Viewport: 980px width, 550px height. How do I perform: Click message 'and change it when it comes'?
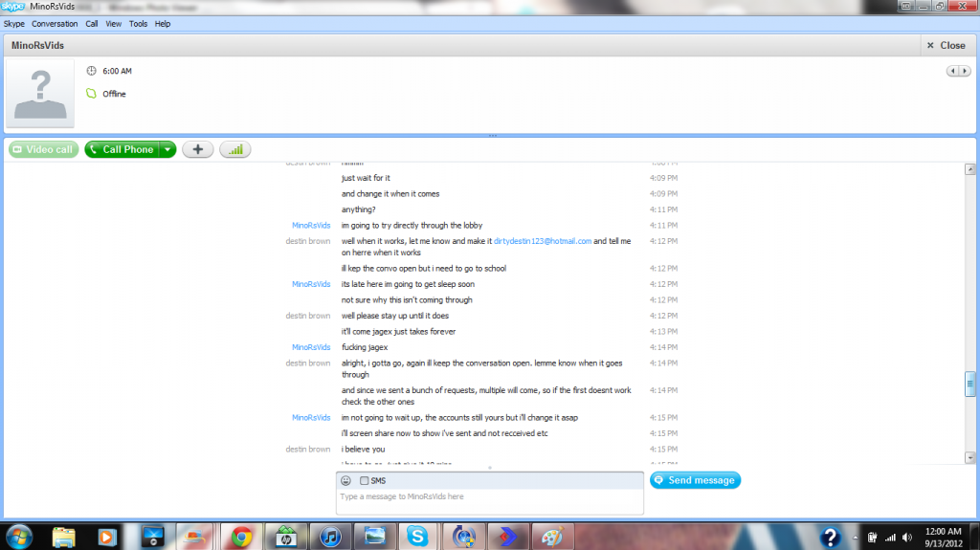point(390,194)
